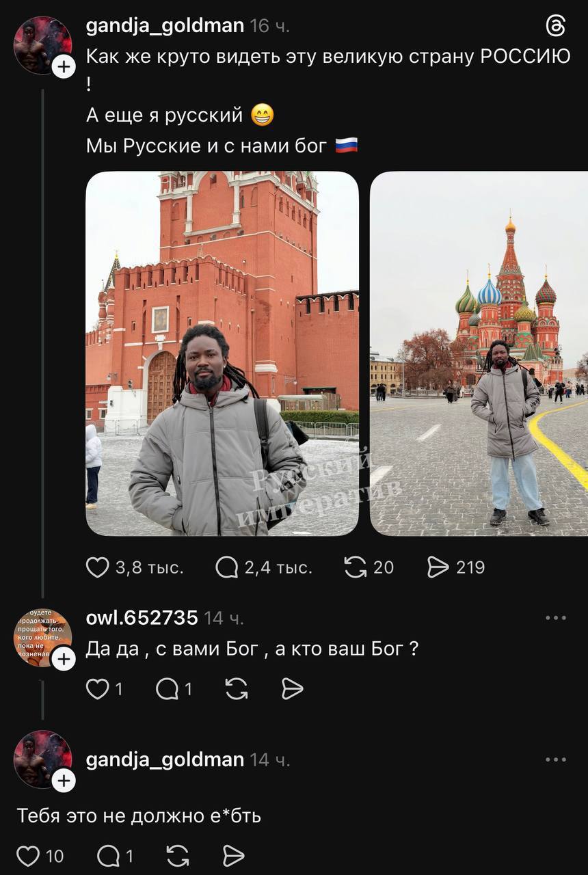Share the last gandja_goldman reply

click(234, 856)
